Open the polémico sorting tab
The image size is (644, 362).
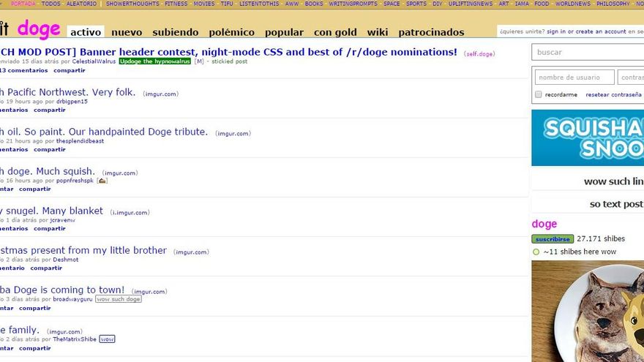[231, 32]
